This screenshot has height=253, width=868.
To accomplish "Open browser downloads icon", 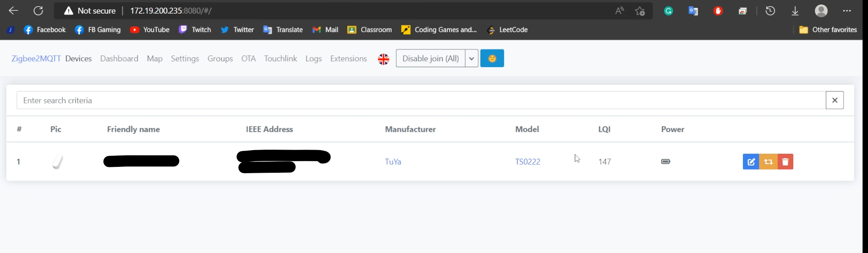I will point(795,11).
